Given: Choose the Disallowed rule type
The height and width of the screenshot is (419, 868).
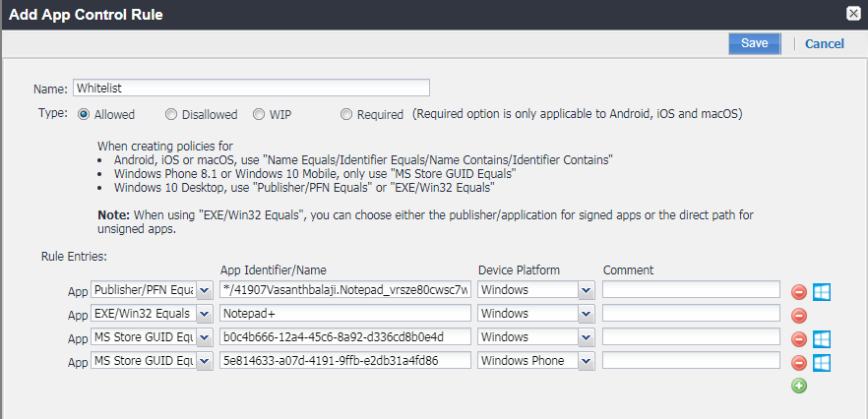Looking at the screenshot, I should pos(171,114).
